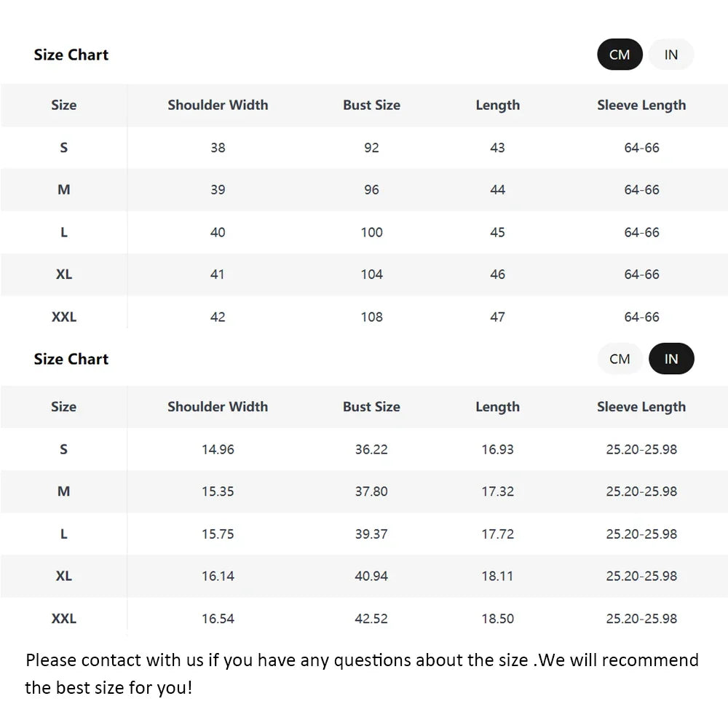Select the 15.75 shoulder width value
The image size is (728, 728).
click(218, 534)
